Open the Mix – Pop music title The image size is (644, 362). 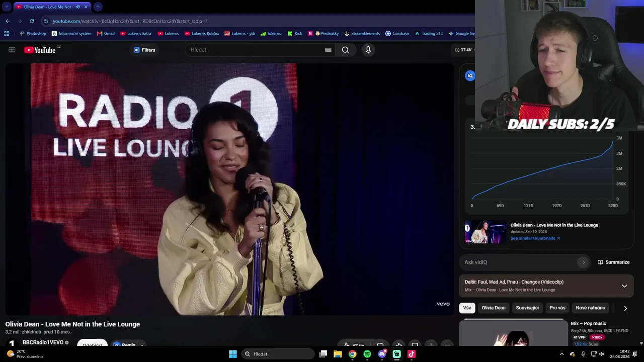point(589,323)
